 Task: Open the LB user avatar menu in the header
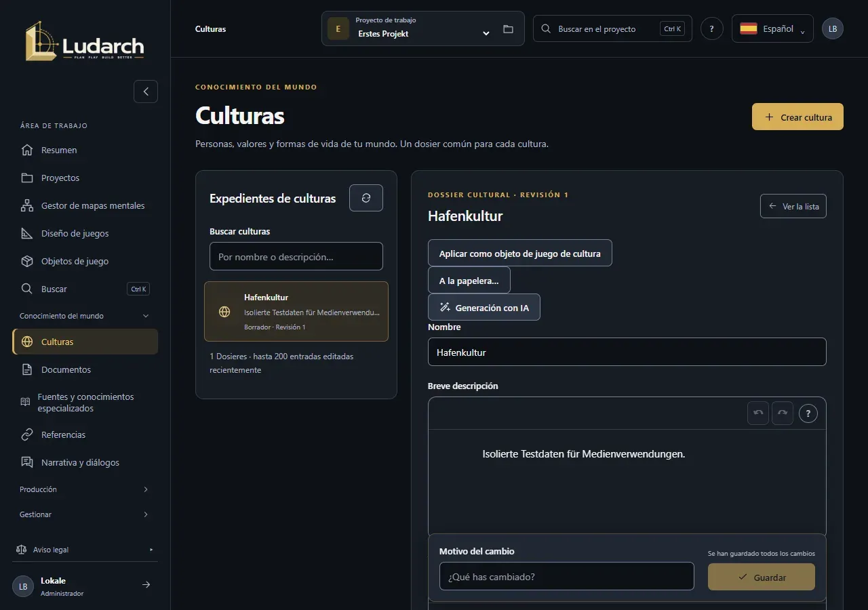point(833,29)
